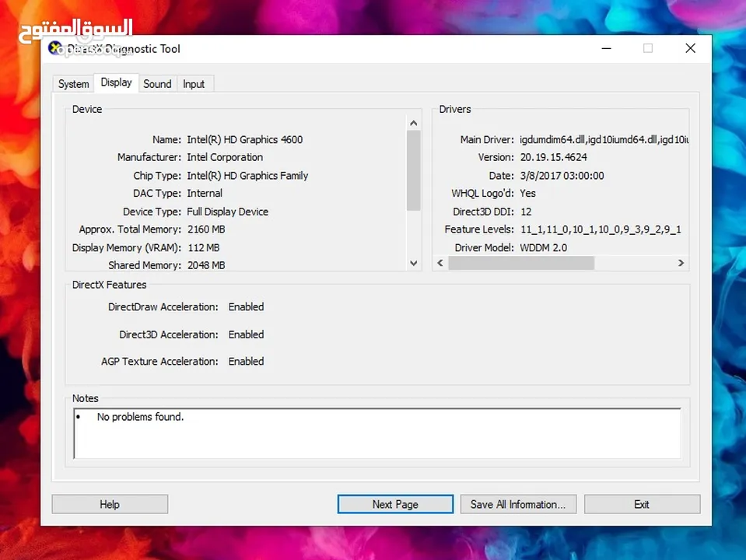Click the "WDDM 2.0" driver model value
The image size is (746, 560).
tap(543, 248)
